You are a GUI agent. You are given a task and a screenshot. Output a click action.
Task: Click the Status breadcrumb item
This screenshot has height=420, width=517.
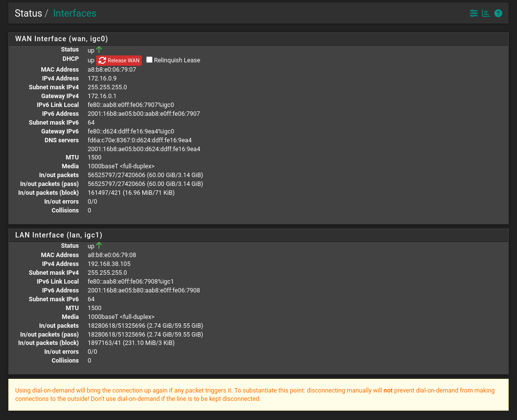point(28,13)
